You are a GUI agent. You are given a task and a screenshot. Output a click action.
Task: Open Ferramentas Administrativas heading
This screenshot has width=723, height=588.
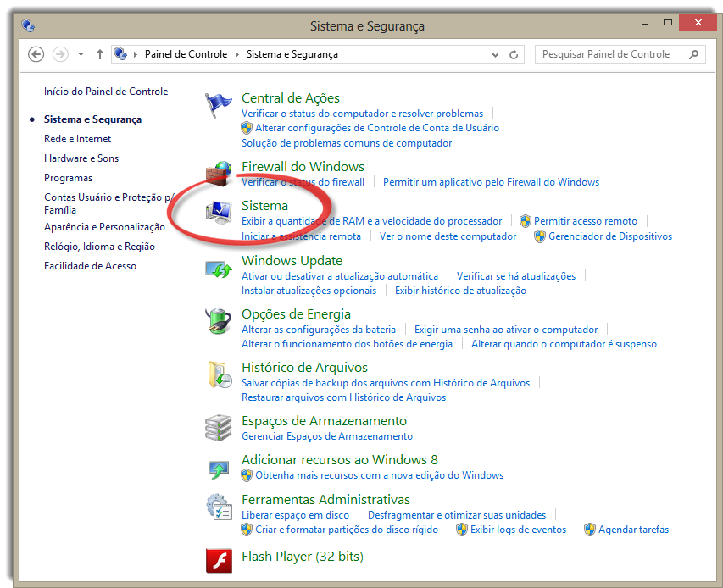pos(325,500)
